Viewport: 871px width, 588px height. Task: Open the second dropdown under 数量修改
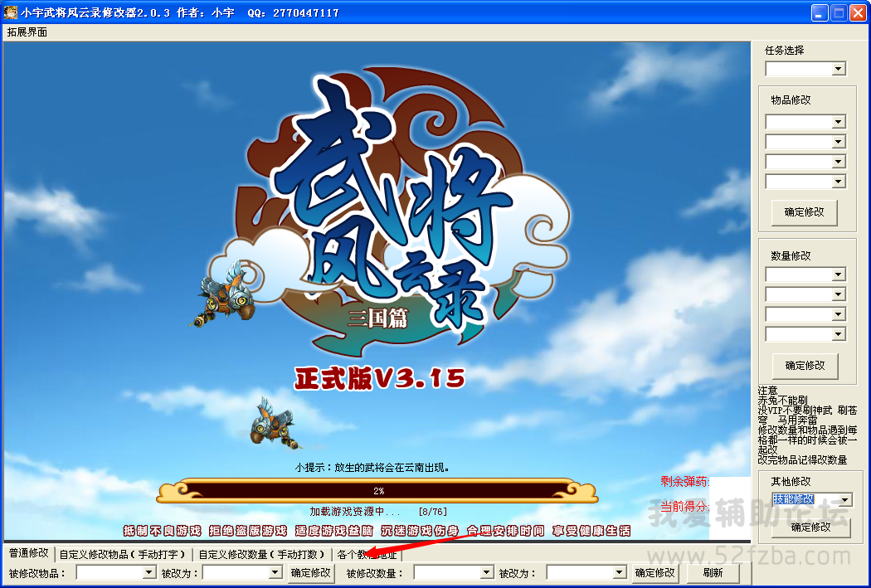[839, 294]
